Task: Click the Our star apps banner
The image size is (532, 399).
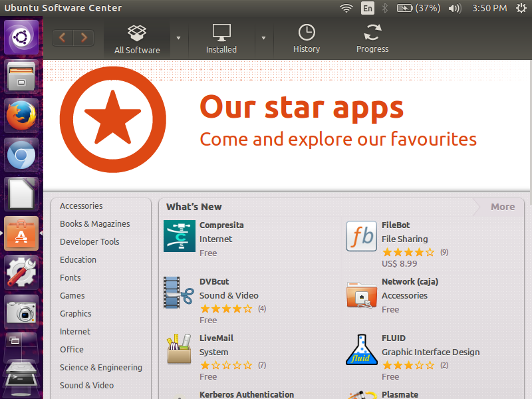Action: (x=286, y=124)
